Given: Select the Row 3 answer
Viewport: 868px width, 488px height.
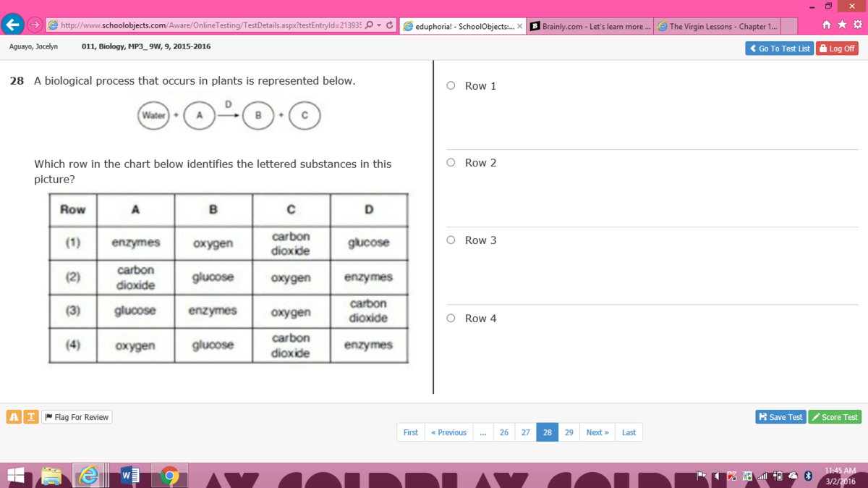Looking at the screenshot, I should (451, 240).
